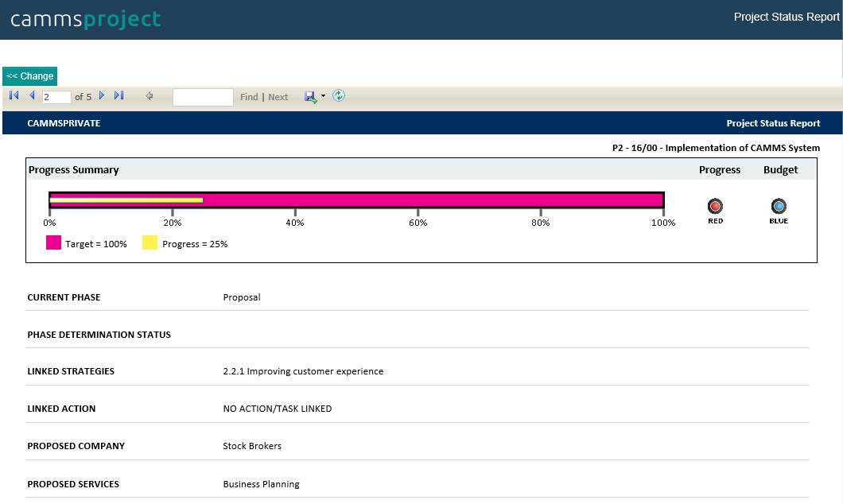Go to next report page
843x504 pixels.
click(102, 95)
